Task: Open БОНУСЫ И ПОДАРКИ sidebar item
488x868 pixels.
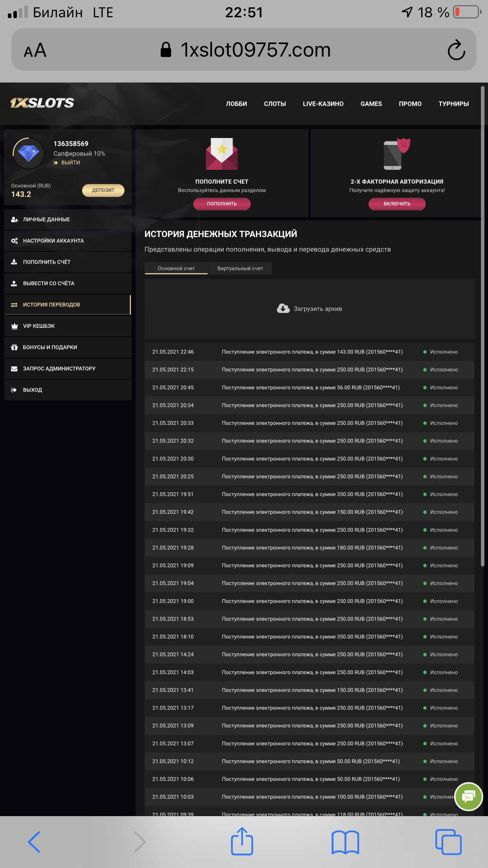Action: click(68, 347)
